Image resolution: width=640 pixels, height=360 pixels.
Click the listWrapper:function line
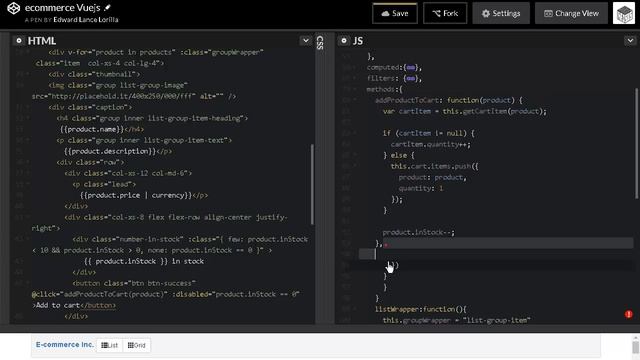[420, 309]
